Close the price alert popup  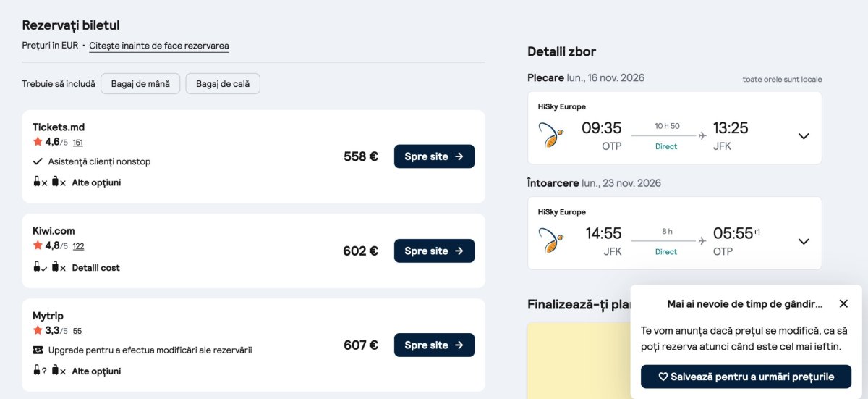[x=843, y=303]
